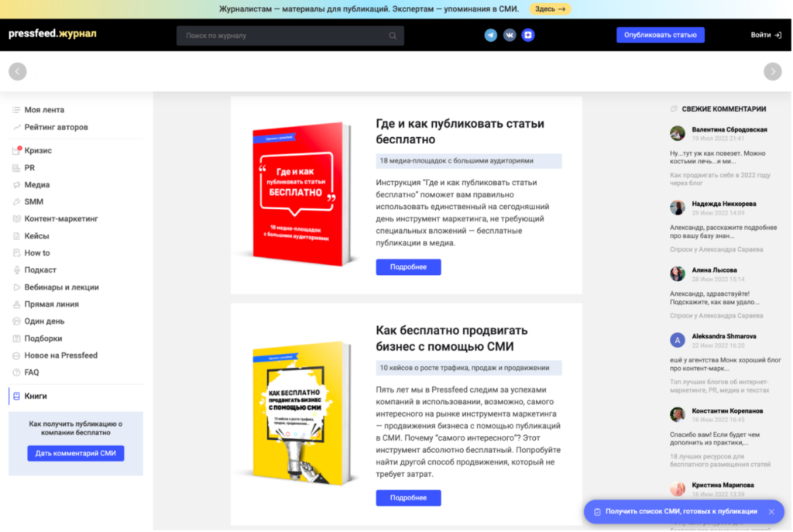Click the 'Здесь' banner link
Image resolution: width=793 pixels, height=532 pixels.
pyautogui.click(x=550, y=9)
